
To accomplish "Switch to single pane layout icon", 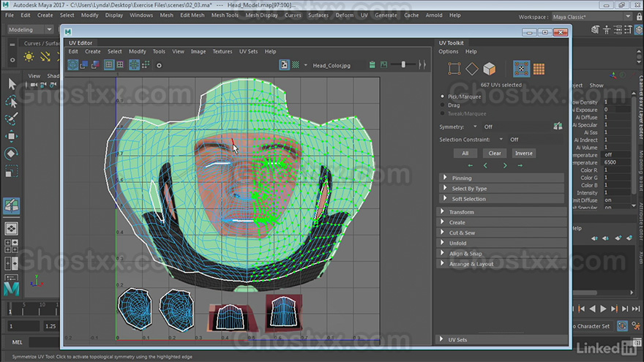I will click(x=12, y=229).
